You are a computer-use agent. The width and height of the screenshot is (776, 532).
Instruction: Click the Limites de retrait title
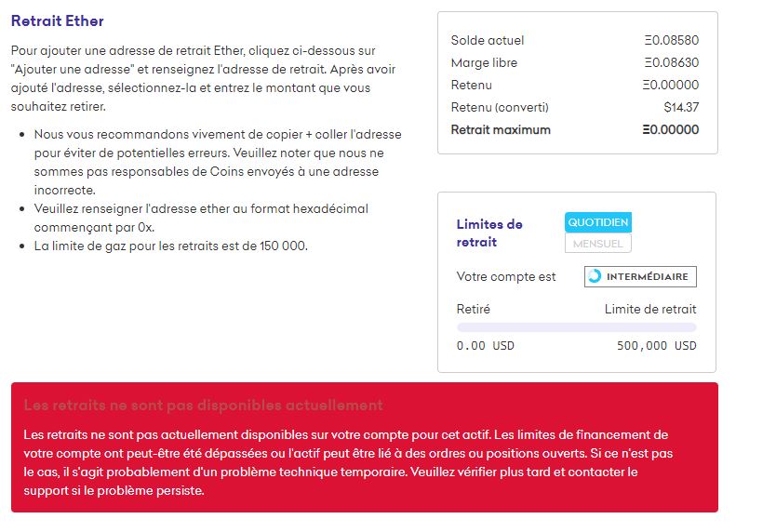pos(489,233)
